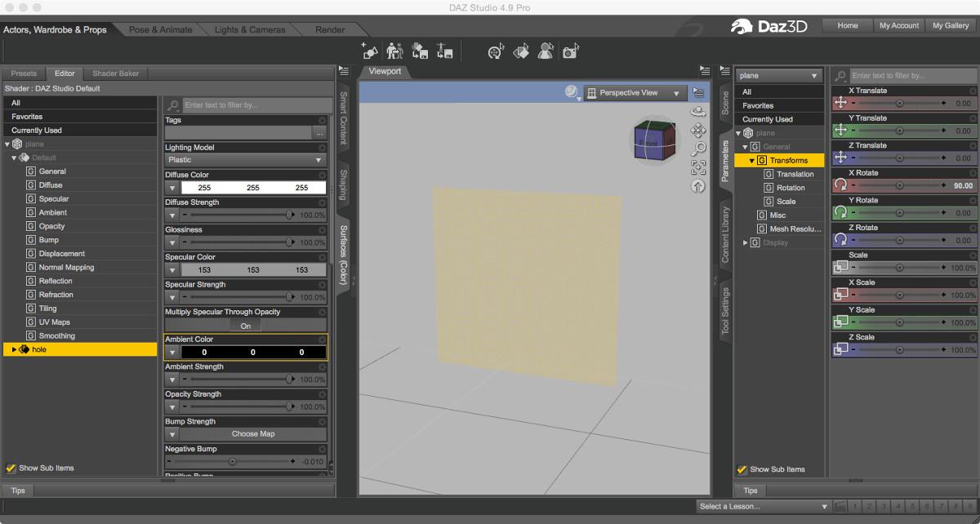
Task: Collapse the Default surface group
Action: 14,158
